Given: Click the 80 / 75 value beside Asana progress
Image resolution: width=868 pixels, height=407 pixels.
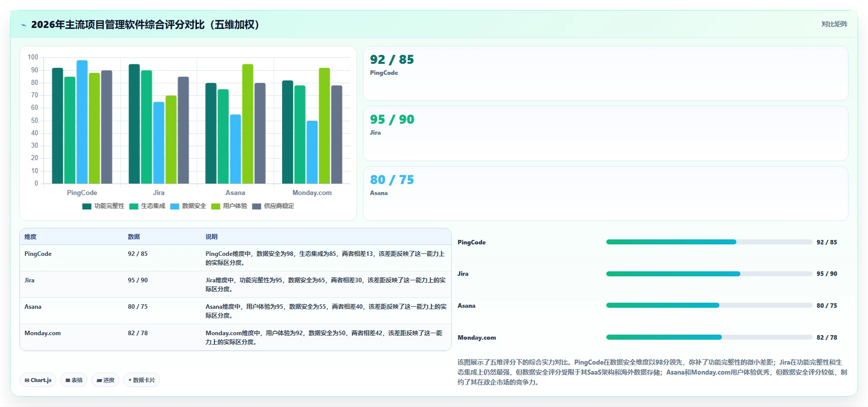Looking at the screenshot, I should pos(827,306).
